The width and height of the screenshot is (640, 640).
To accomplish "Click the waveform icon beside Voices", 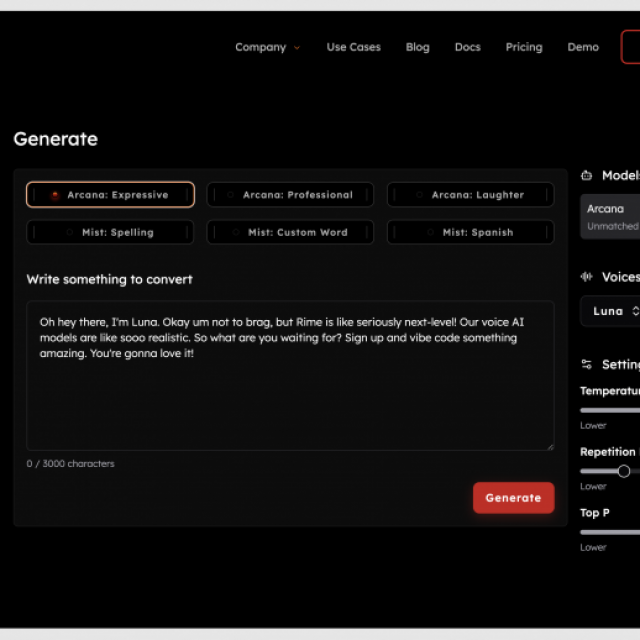I will click(587, 277).
